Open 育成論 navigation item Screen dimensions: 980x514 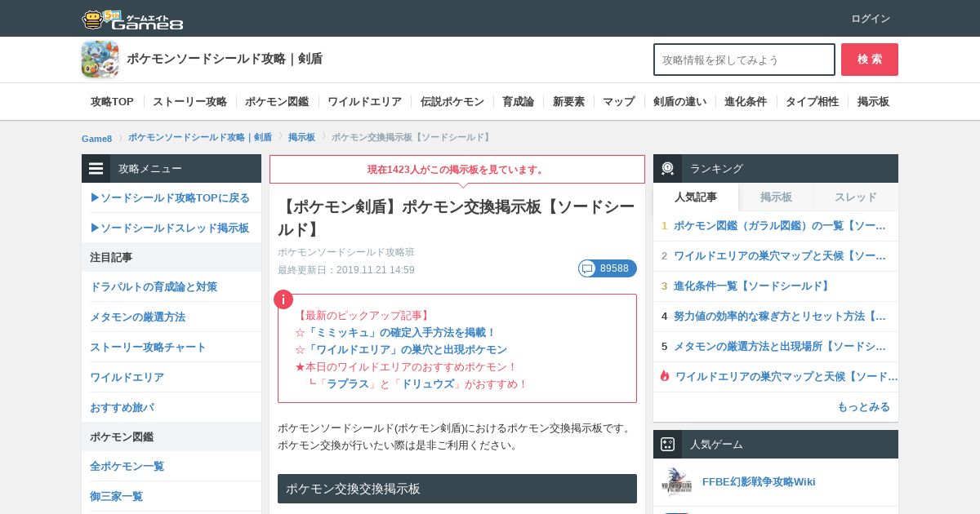coord(518,102)
